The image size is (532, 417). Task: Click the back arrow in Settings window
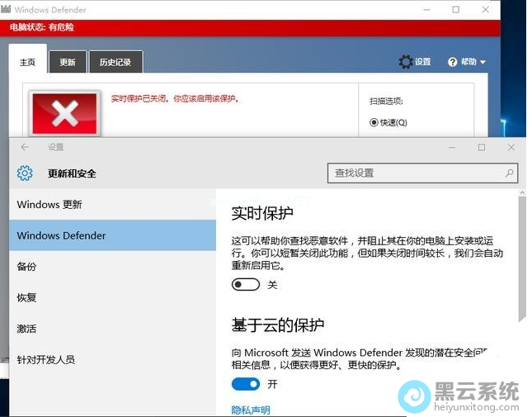pos(25,147)
